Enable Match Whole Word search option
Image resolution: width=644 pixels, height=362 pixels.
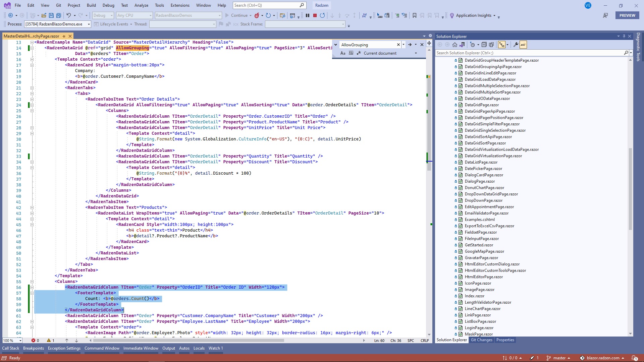(351, 53)
